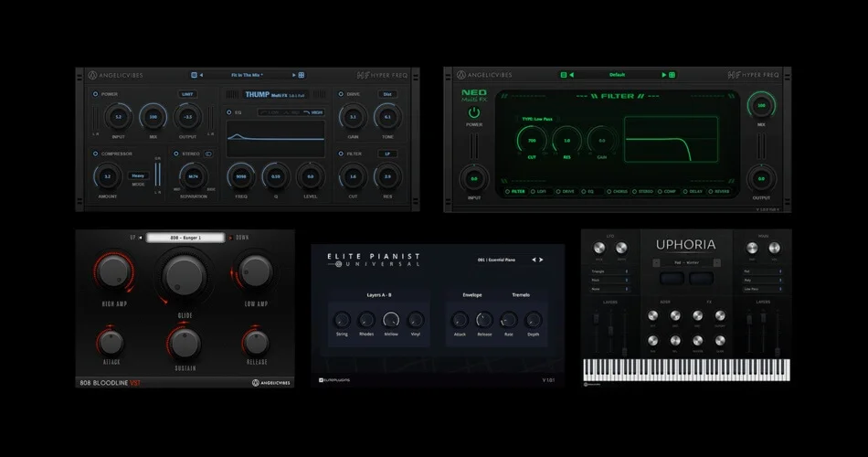Click GLIDE knob in 808 Bloodline
This screenshot has height=457, width=868.
click(185, 275)
